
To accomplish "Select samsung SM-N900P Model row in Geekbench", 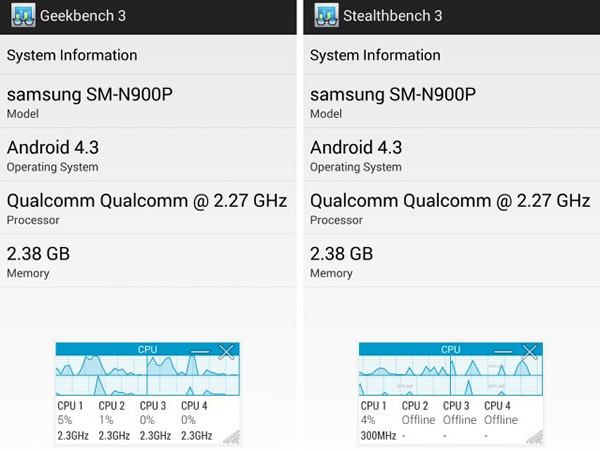I will click(x=148, y=101).
